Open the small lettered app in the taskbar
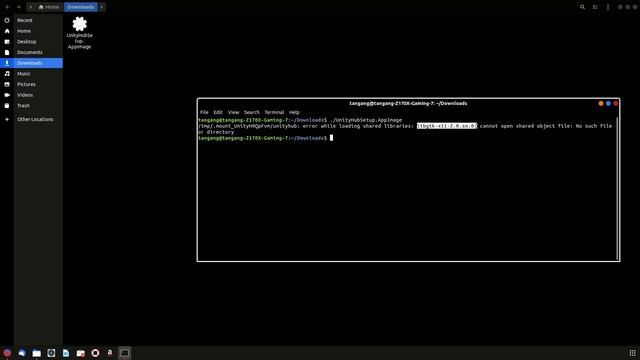This screenshot has height=360, width=640. pyautogui.click(x=110, y=352)
